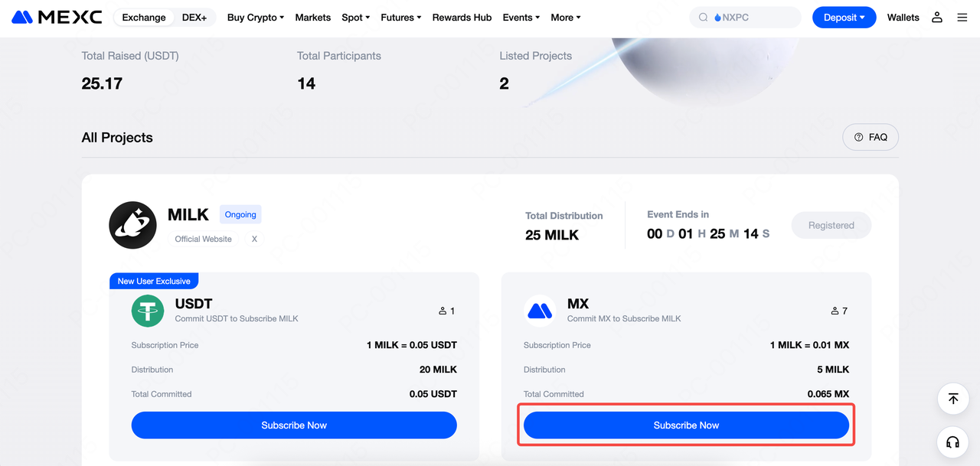Open the Markets menu item

point(313,17)
